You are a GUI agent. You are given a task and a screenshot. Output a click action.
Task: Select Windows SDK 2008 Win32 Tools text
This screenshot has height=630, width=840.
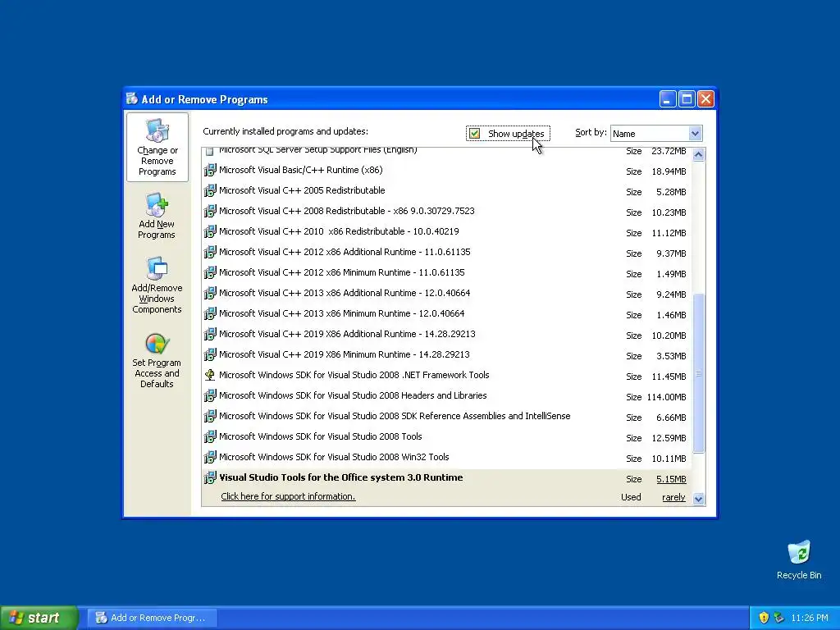pos(334,457)
